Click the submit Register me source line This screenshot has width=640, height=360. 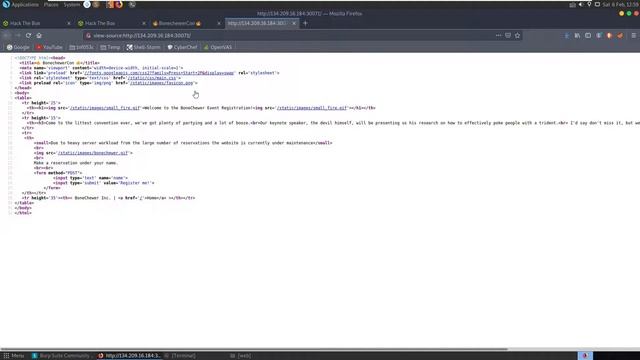point(104,183)
